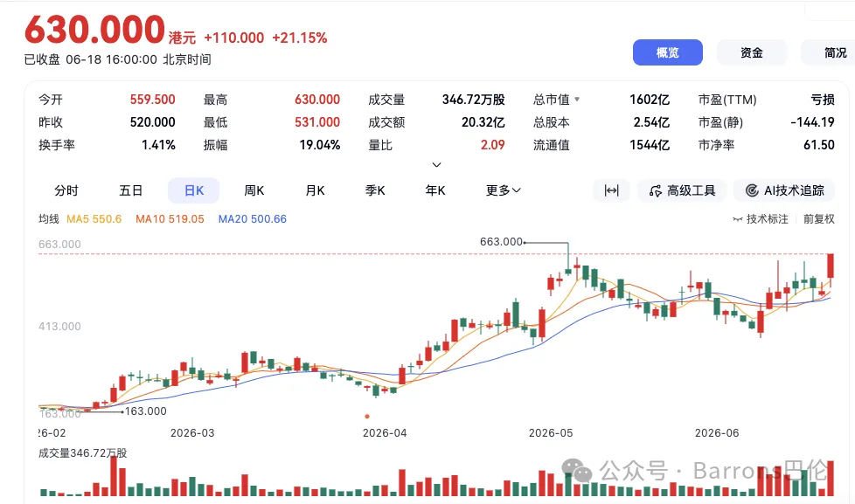This screenshot has height=504, width=855.
Task: Open the 前复权 price adjustment selector
Action: [819, 219]
